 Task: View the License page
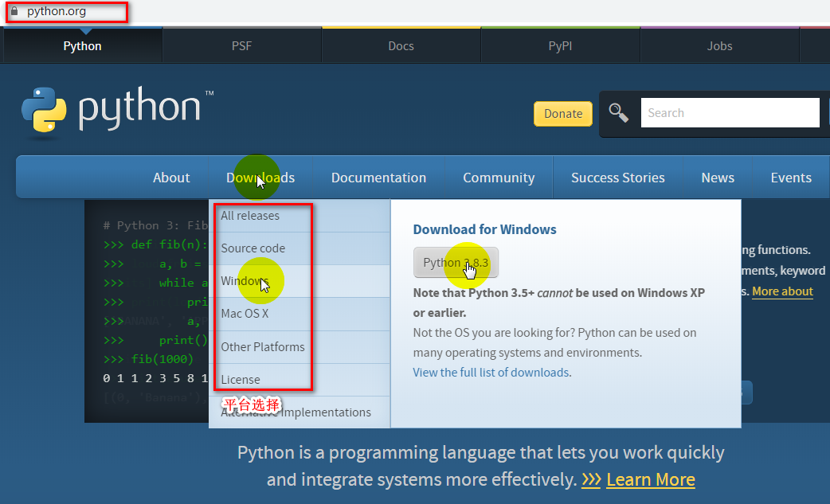click(x=239, y=379)
